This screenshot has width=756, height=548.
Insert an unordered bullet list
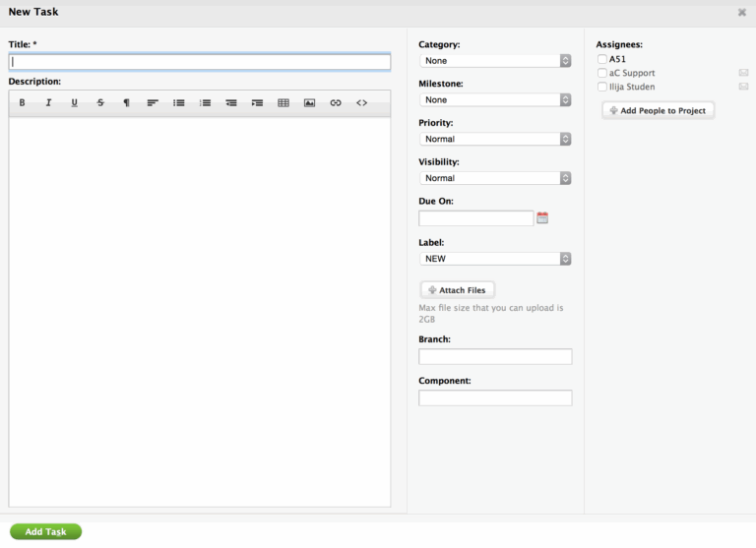179,102
